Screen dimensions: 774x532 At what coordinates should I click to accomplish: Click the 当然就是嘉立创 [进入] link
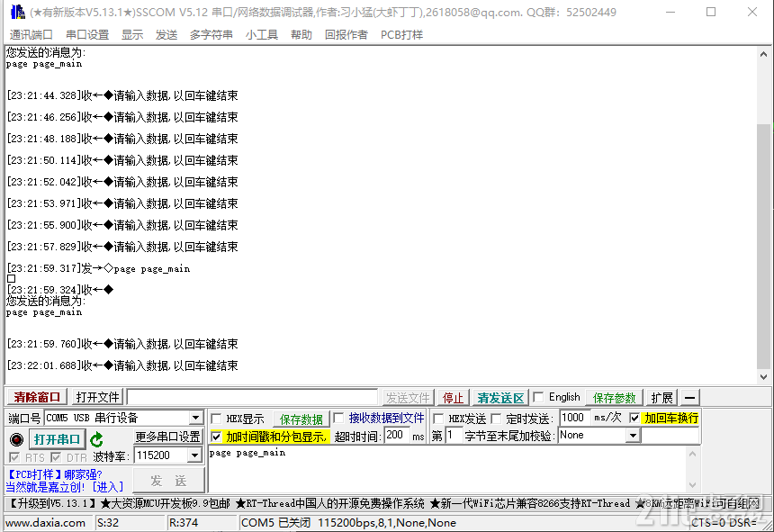point(65,487)
